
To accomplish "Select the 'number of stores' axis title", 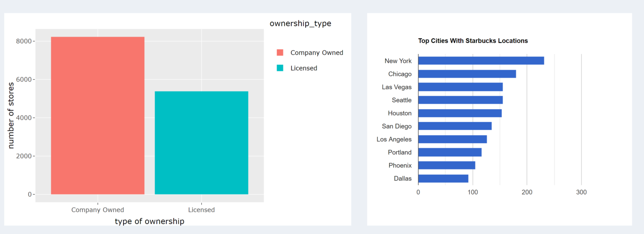I will [x=11, y=116].
